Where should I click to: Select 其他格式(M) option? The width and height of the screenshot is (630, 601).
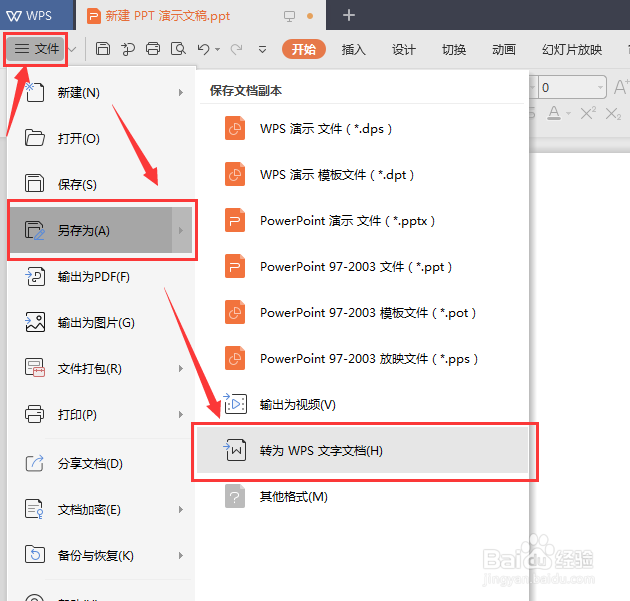point(362,497)
